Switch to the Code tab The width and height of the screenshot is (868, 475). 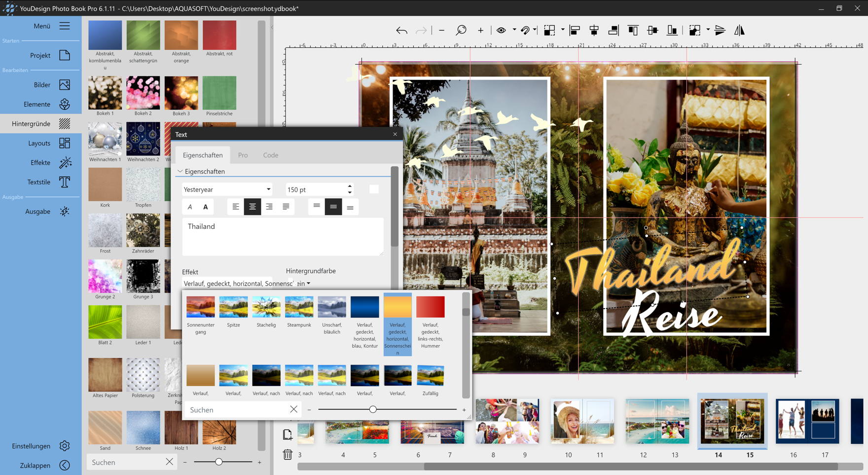[270, 155]
